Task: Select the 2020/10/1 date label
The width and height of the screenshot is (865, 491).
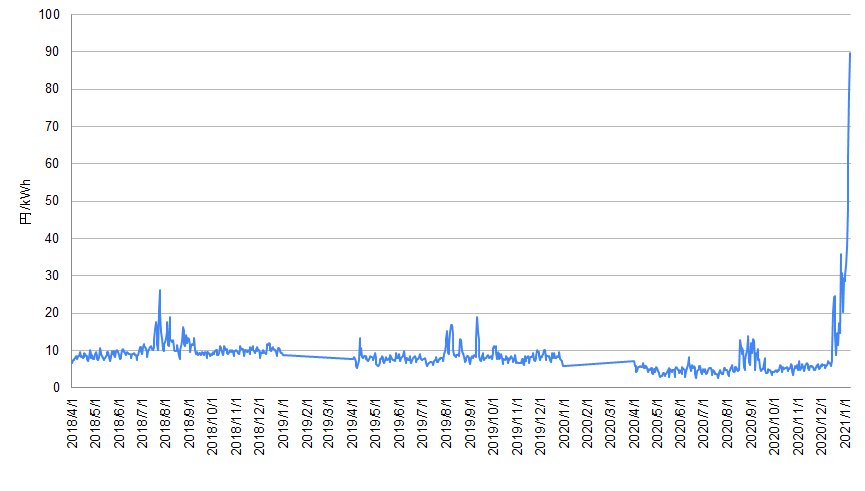Action: coord(774,426)
